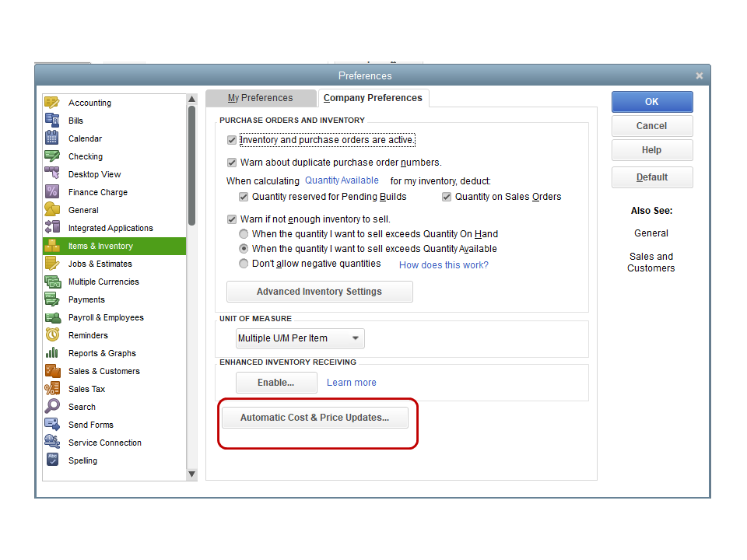Screen dimensions: 747x560
Task: Select 'exceeds Quantity On Hand' radio option
Action: click(x=244, y=234)
